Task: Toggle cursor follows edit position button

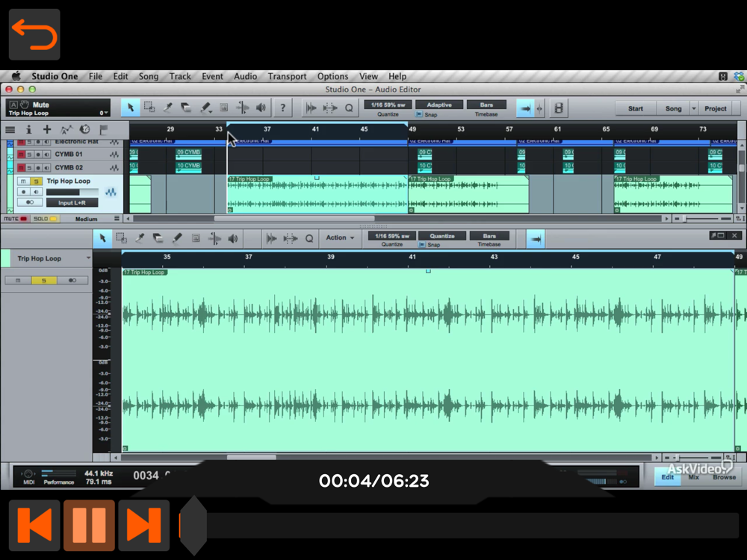Action: (x=539, y=108)
